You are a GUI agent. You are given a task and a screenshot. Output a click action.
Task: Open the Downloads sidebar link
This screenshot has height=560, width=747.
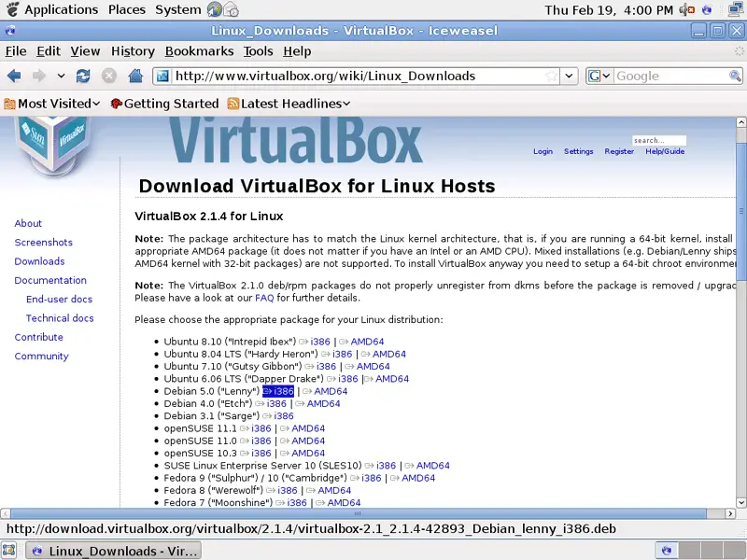point(39,261)
